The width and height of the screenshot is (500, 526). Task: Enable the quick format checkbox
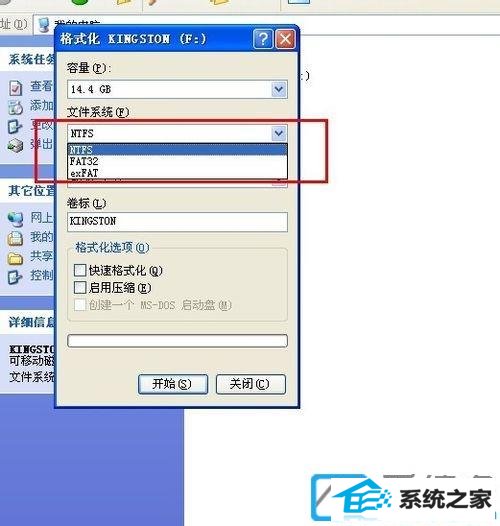pos(80,270)
